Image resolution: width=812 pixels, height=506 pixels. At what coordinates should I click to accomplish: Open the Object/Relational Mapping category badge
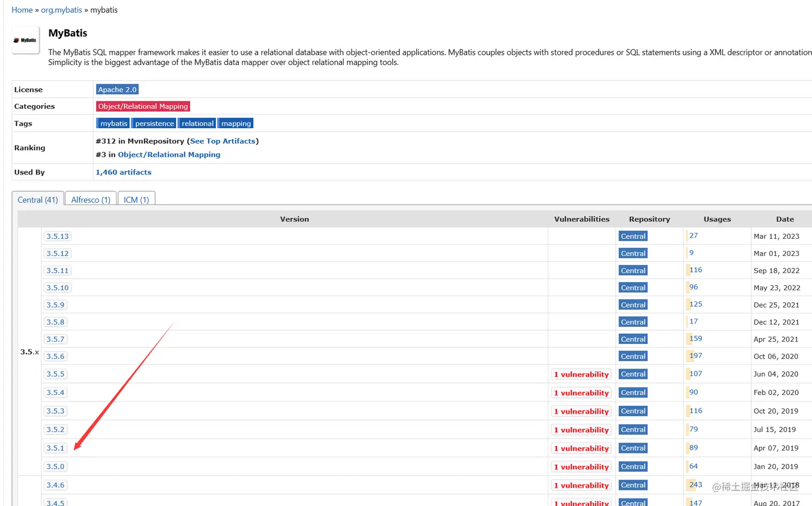[143, 106]
